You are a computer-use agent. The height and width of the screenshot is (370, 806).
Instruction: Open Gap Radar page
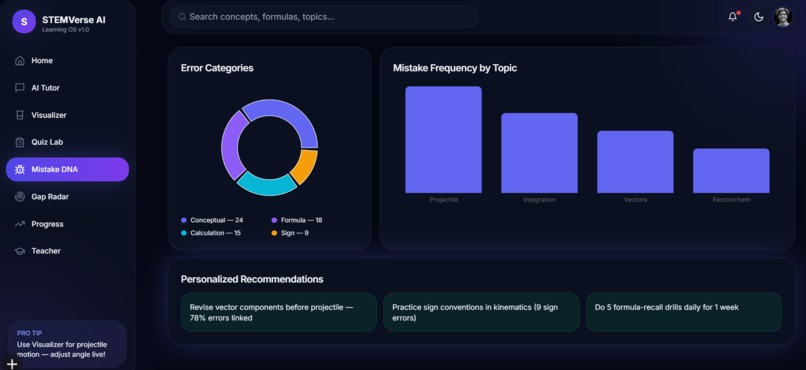point(67,197)
